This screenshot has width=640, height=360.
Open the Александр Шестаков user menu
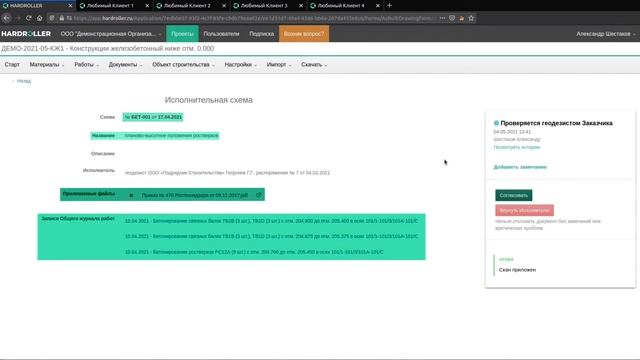tap(606, 34)
